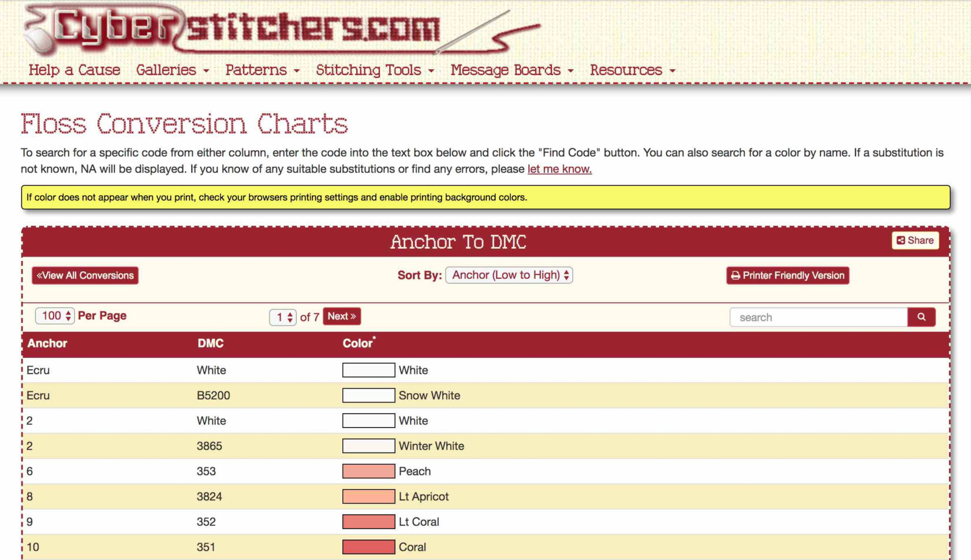The width and height of the screenshot is (971, 560).
Task: Click Anchor code 10
Action: pyautogui.click(x=33, y=547)
